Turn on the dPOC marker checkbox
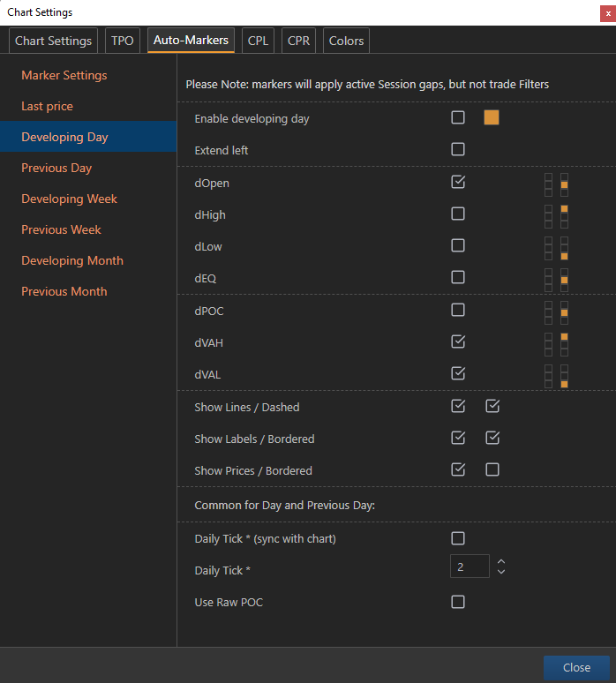616x683 pixels. pos(458,310)
